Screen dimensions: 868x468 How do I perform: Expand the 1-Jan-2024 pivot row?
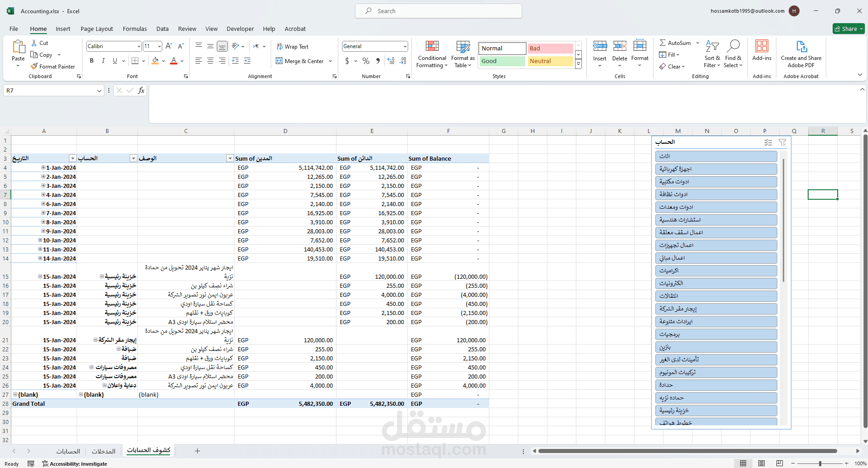43,167
